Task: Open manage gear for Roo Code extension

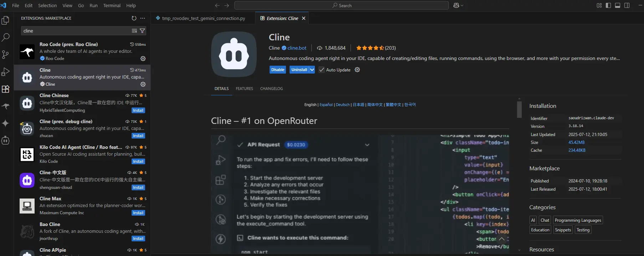Action: coord(143,59)
